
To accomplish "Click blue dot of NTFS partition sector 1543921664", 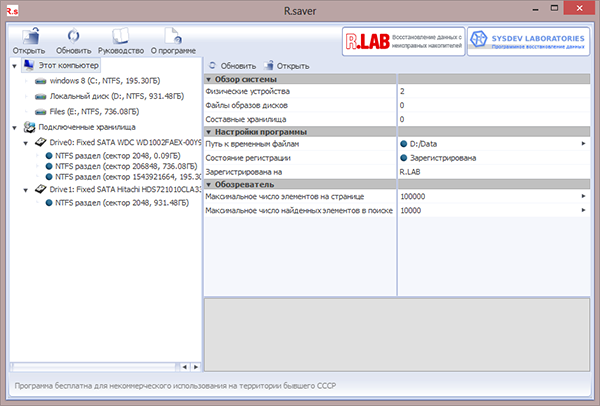I will click(49, 177).
